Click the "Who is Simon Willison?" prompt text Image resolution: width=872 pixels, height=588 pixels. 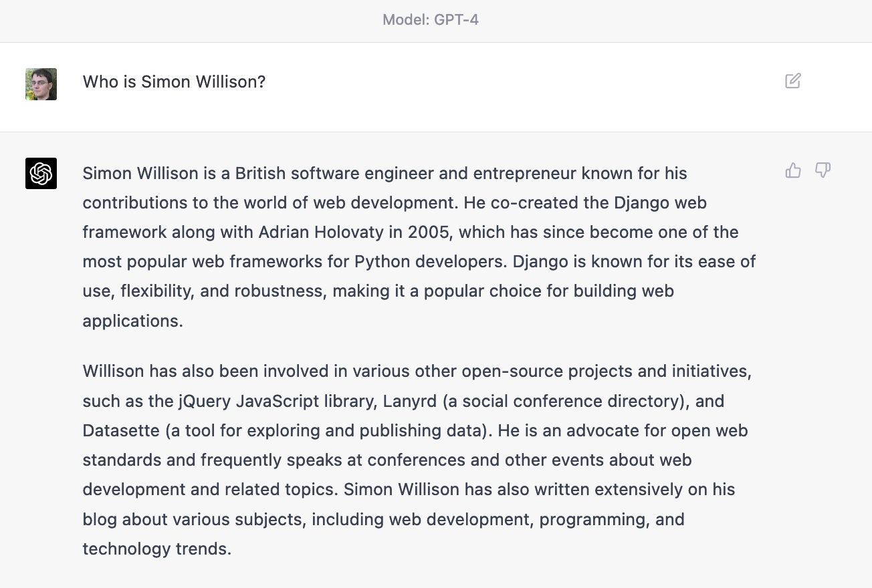coord(174,82)
